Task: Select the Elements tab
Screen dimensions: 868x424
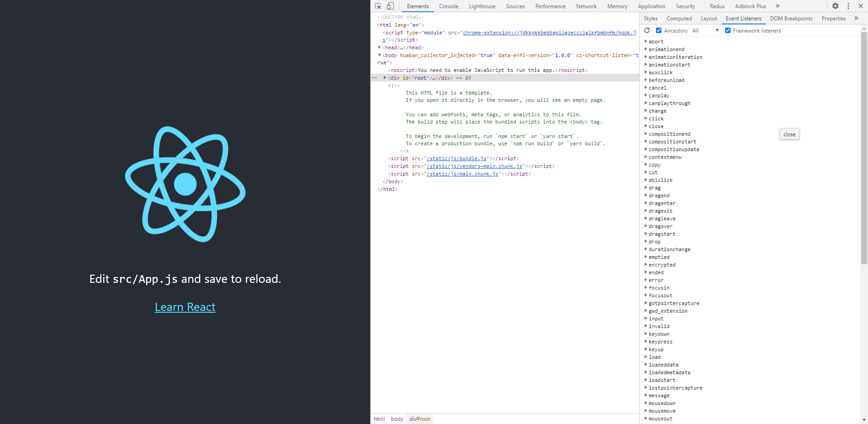Action: [x=418, y=6]
